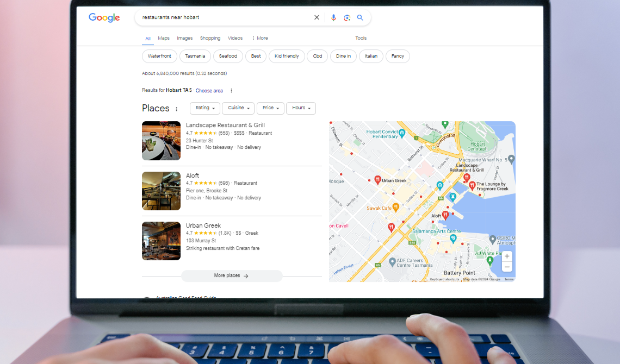Start voice search with the microphone icon
620x364 pixels.
pos(333,17)
